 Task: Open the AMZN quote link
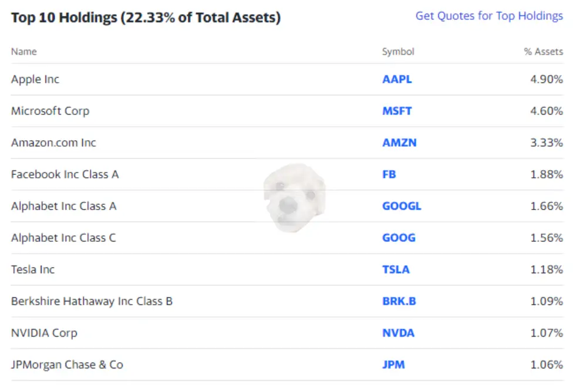click(399, 143)
